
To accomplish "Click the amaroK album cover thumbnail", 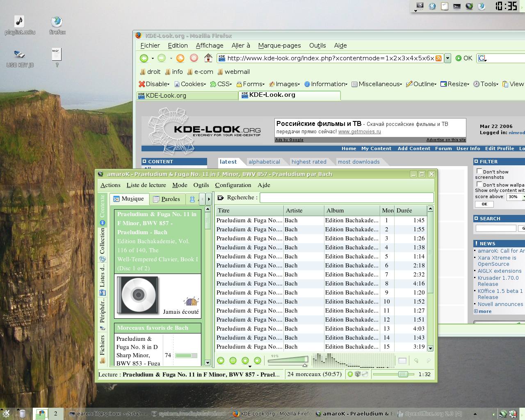I will coord(138,295).
